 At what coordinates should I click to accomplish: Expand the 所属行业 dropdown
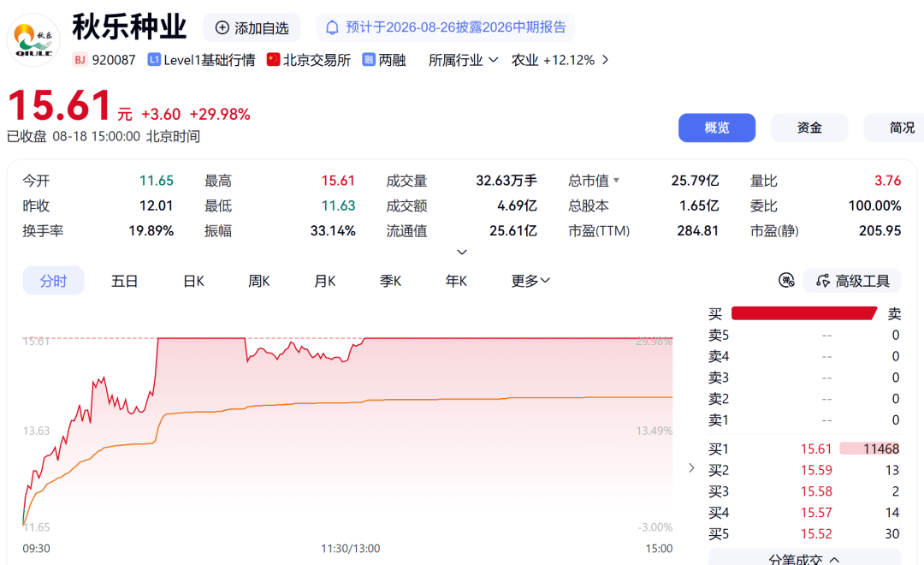463,60
